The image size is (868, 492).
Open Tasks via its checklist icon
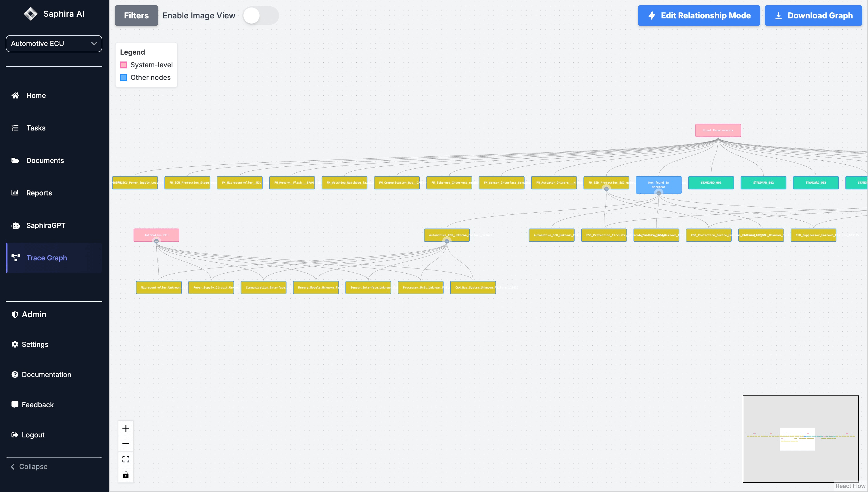(x=15, y=128)
